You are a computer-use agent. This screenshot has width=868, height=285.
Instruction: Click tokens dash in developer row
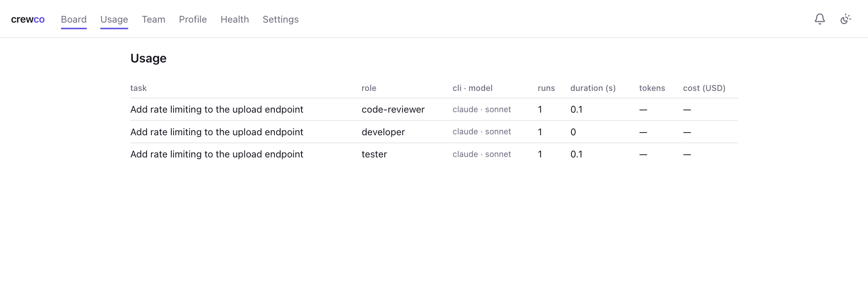tap(643, 133)
